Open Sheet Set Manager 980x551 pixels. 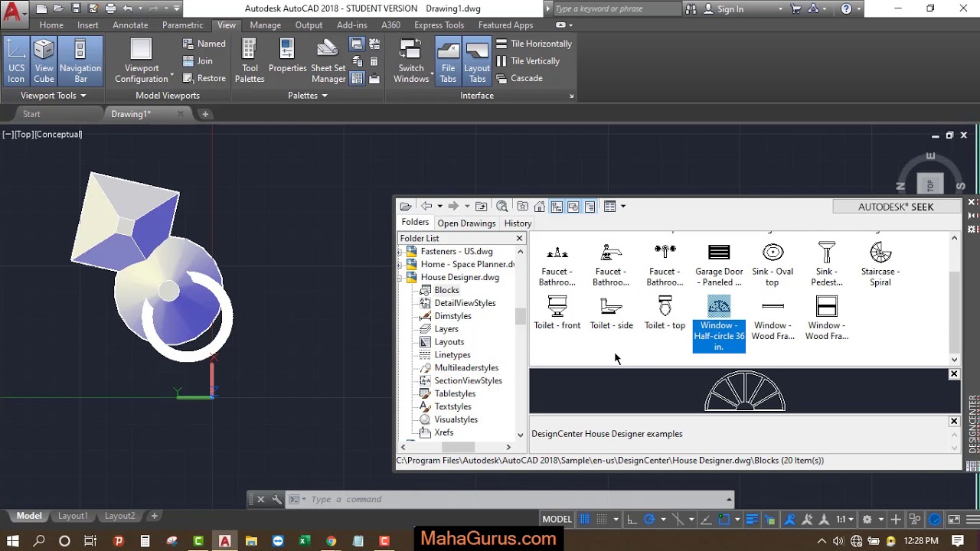pos(328,61)
